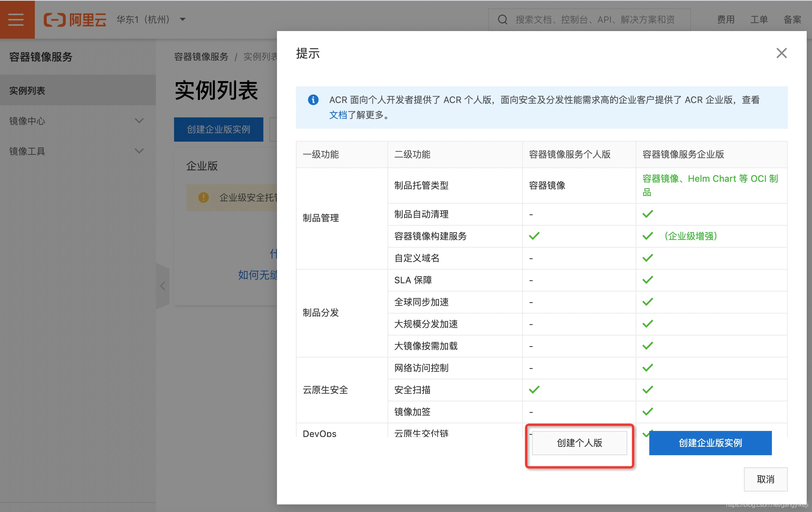Click the 如何无缝 link on background page

258,275
